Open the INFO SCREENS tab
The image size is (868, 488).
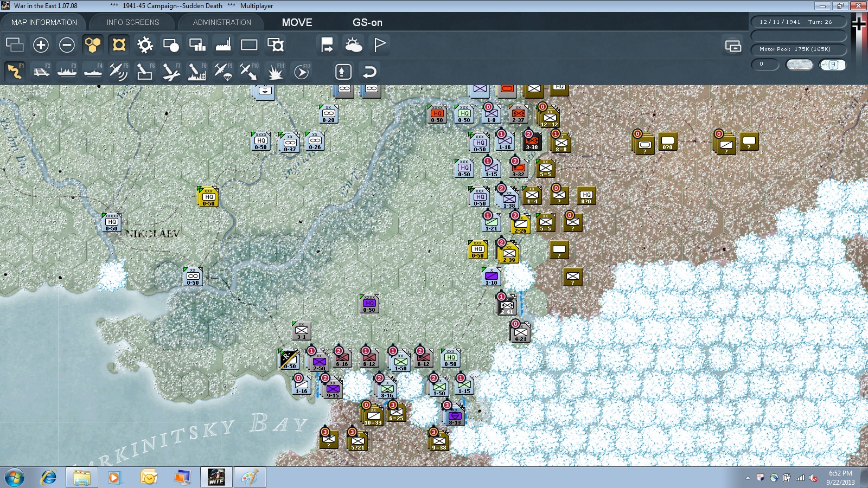133,22
